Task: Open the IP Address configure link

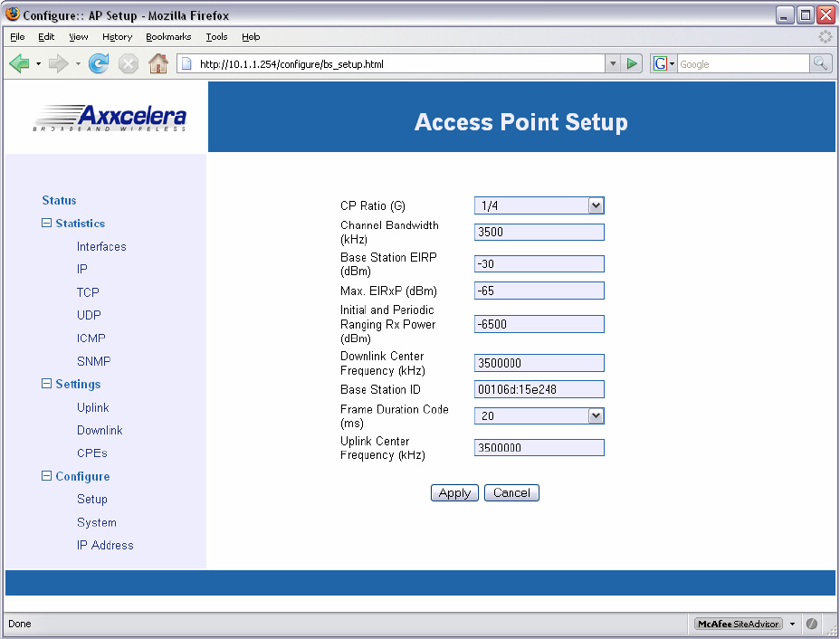Action: (105, 545)
